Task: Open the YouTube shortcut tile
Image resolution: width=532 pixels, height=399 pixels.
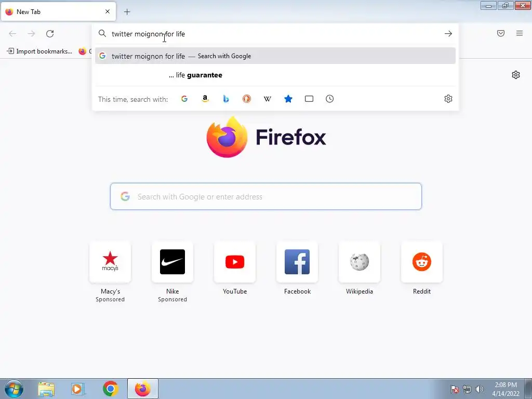Action: [235, 262]
